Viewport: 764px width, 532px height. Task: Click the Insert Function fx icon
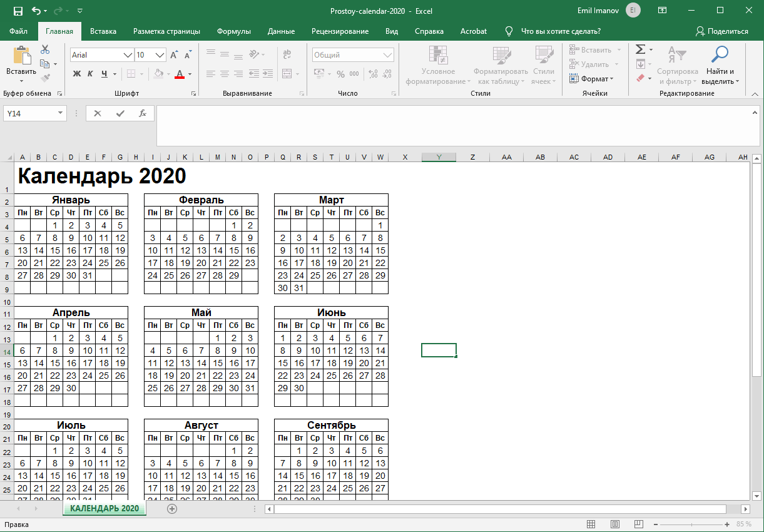point(143,113)
